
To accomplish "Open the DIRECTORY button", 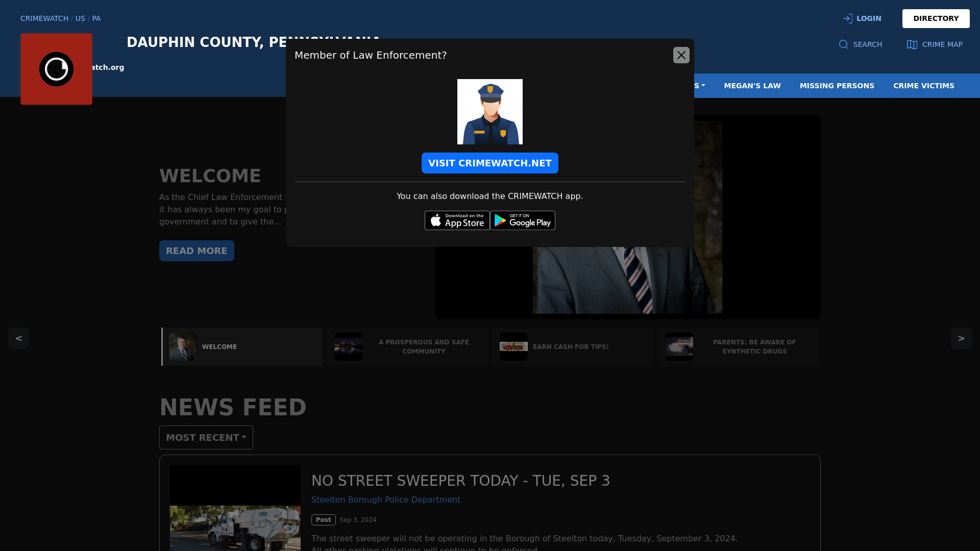I will pyautogui.click(x=936, y=18).
